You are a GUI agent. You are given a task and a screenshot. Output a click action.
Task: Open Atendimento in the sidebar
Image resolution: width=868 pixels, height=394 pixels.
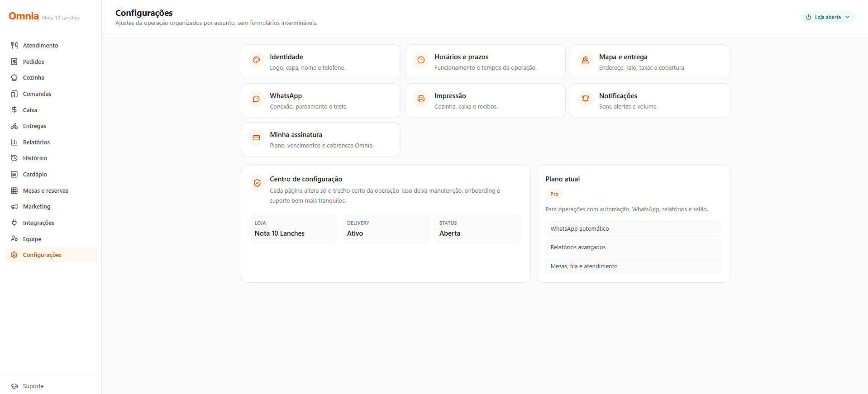(x=51, y=45)
